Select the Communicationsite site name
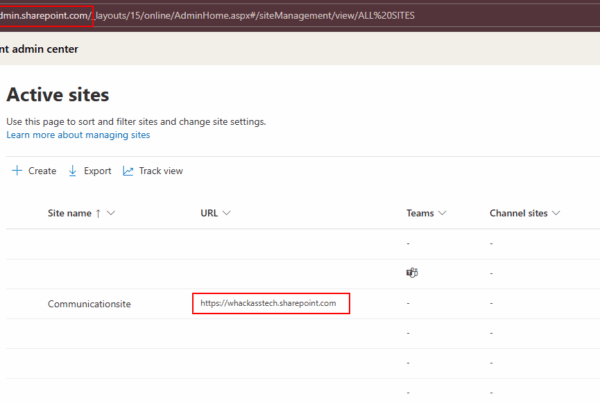The width and height of the screenshot is (600, 403). (x=89, y=304)
